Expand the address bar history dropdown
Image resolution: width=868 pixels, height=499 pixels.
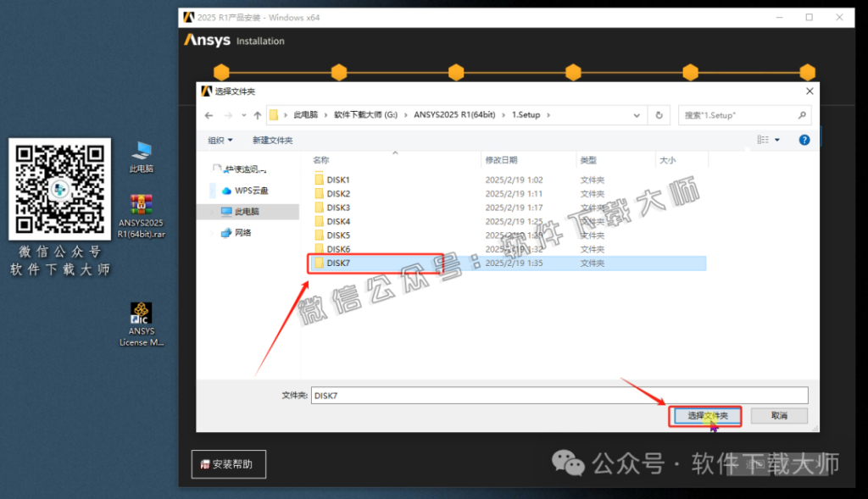637,114
